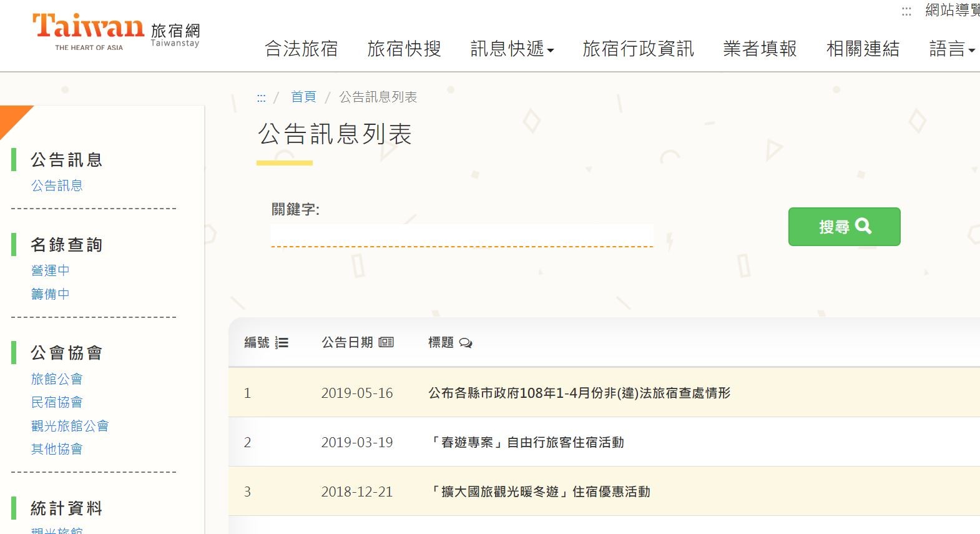Click the 統計資料 sidebar section heading
This screenshot has height=534, width=980.
click(x=67, y=508)
